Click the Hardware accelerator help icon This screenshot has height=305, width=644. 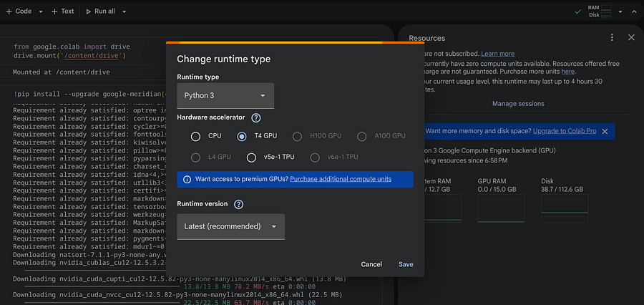[256, 118]
